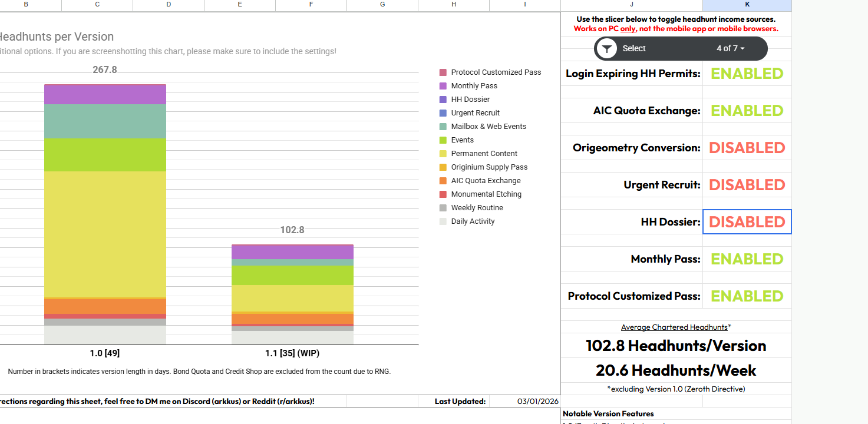Click the "267.8" total label above bar 1.0

[105, 69]
